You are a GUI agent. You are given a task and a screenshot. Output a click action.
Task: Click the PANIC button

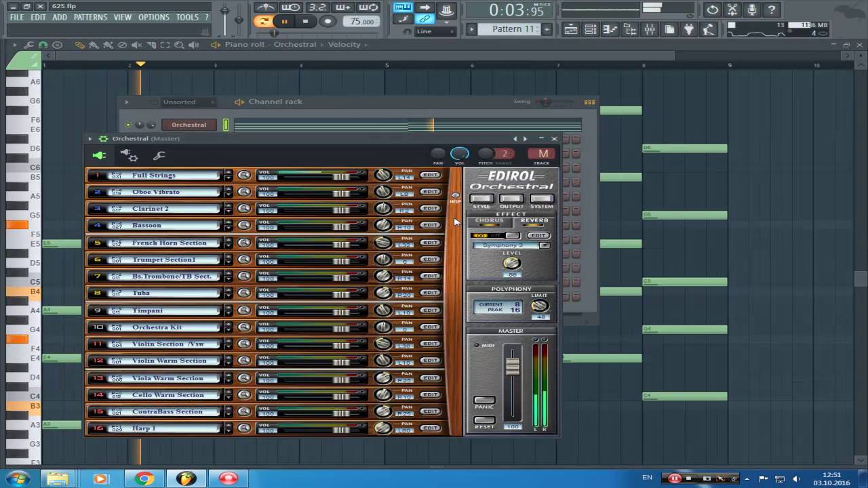pyautogui.click(x=484, y=401)
